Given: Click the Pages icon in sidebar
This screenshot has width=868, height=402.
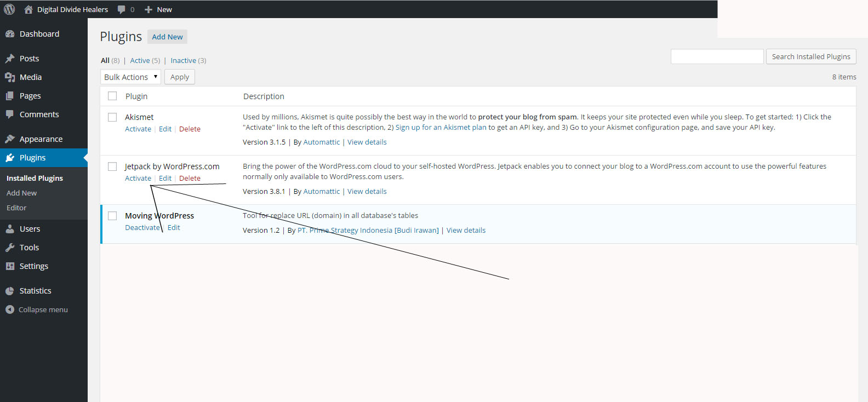Looking at the screenshot, I should pyautogui.click(x=10, y=96).
